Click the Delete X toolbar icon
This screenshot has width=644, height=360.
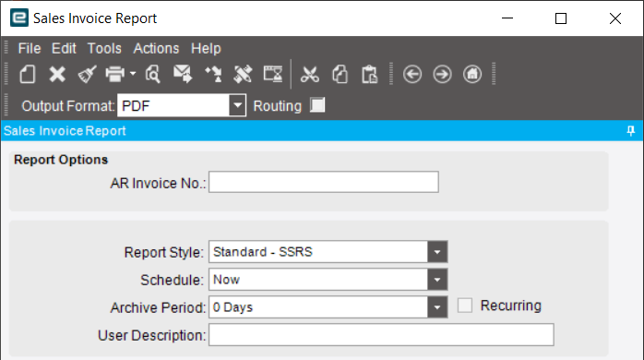tap(57, 75)
